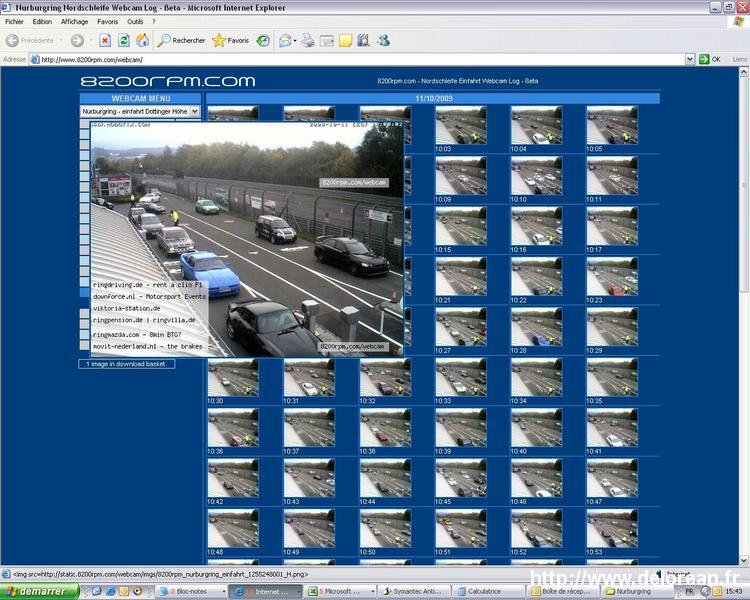
Task: Open the 10:32 webcam thumbnail
Action: (385, 378)
